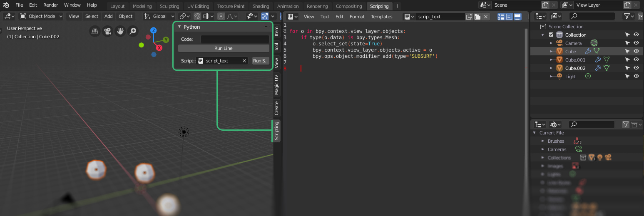This screenshot has height=216, width=644.
Task: Switch to orthographic grid view icon
Action: click(95, 31)
